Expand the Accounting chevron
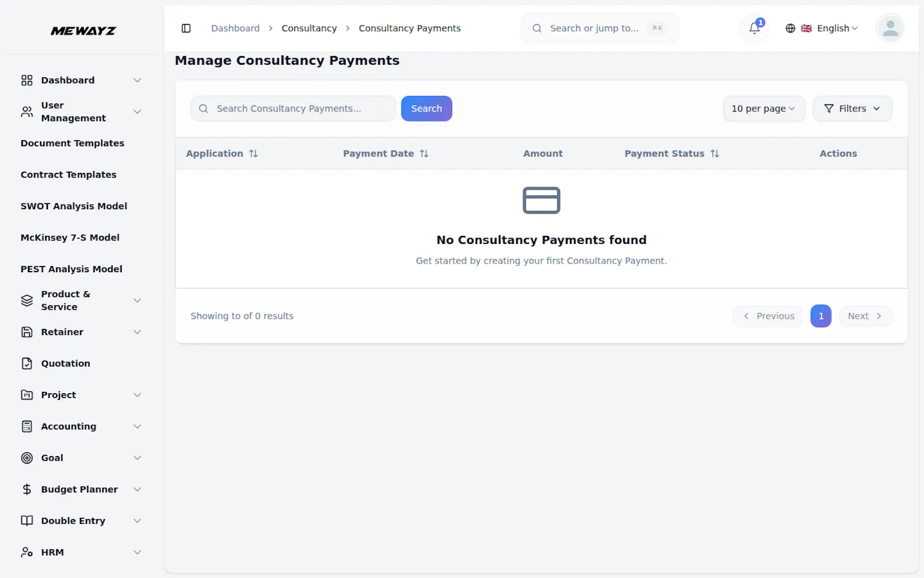This screenshot has height=578, width=924. (x=137, y=427)
